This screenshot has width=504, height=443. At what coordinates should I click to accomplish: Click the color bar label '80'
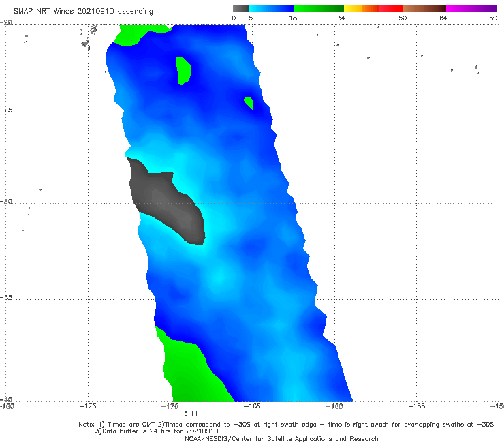493,18
